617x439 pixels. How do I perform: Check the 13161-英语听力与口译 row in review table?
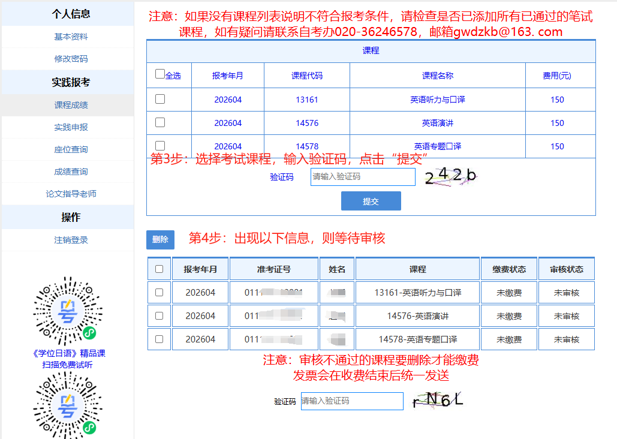pos(158,292)
